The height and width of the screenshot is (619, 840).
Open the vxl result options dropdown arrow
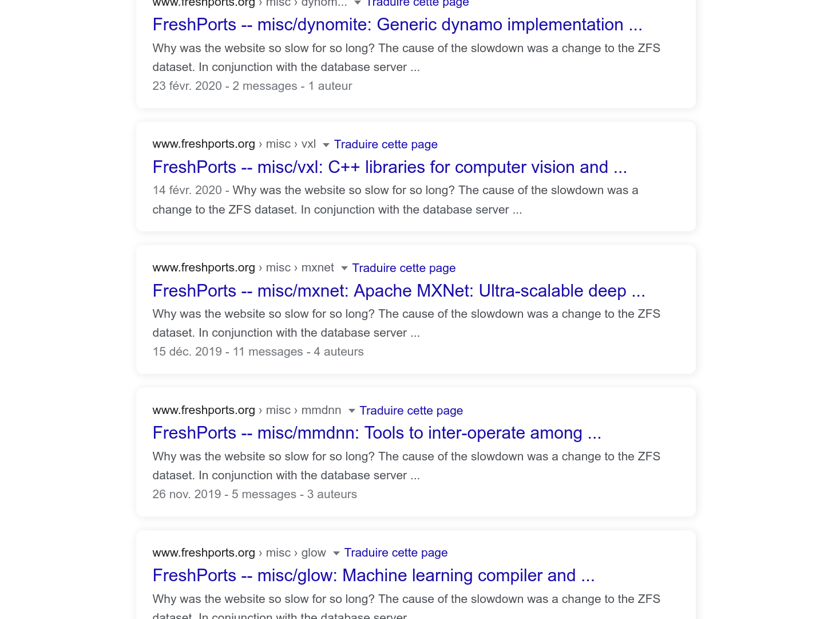tap(326, 145)
